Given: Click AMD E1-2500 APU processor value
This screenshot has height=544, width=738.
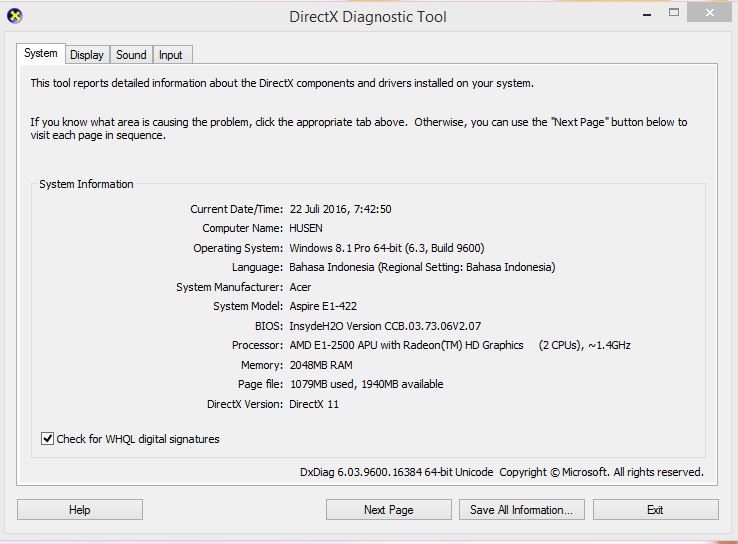Looking at the screenshot, I should pyautogui.click(x=460, y=345).
